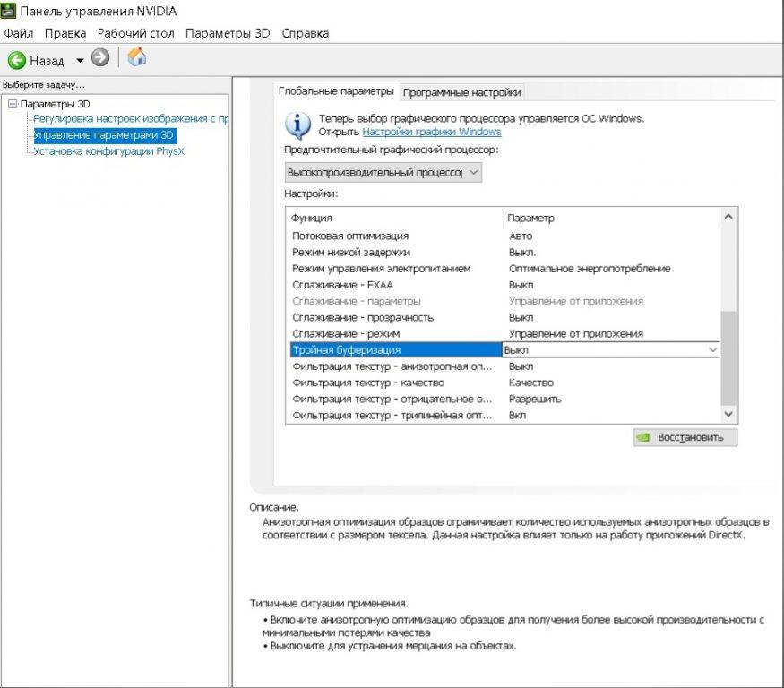This screenshot has width=784, height=688.
Task: Collapse the Параметры 3D tree node
Action: pos(13,104)
